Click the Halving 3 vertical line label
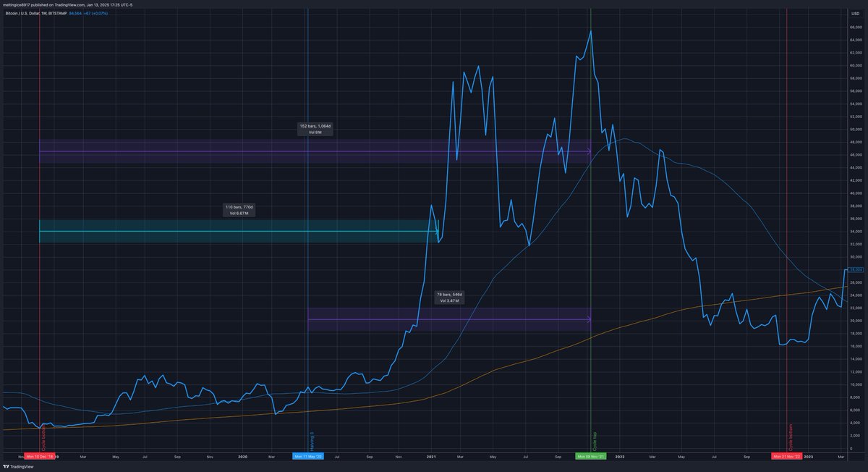This screenshot has height=472, width=868. pyautogui.click(x=311, y=441)
